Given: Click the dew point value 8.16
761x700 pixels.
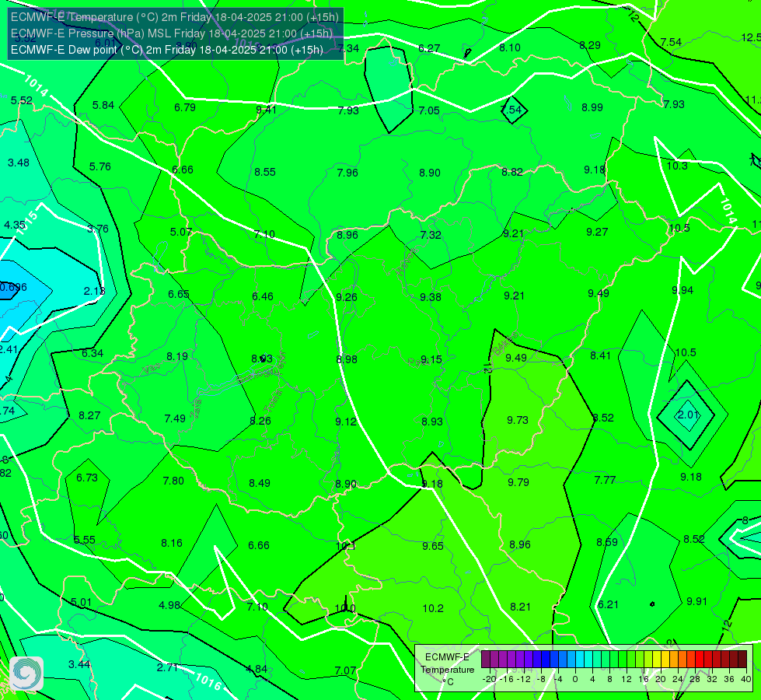Looking at the screenshot, I should (172, 543).
